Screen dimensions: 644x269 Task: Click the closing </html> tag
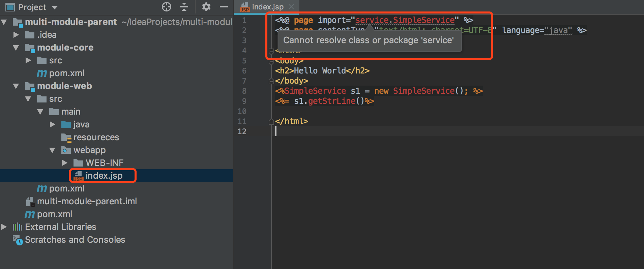[x=291, y=121]
